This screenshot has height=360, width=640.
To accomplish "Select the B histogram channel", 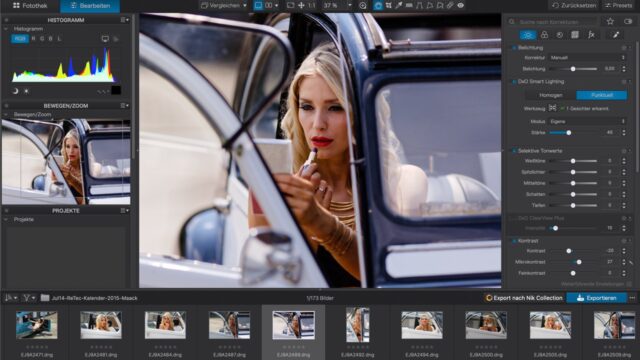I will click(x=51, y=39).
